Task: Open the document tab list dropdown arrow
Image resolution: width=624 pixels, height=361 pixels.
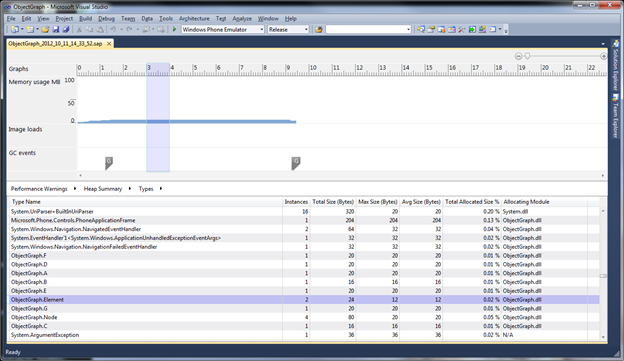Action: (603, 44)
